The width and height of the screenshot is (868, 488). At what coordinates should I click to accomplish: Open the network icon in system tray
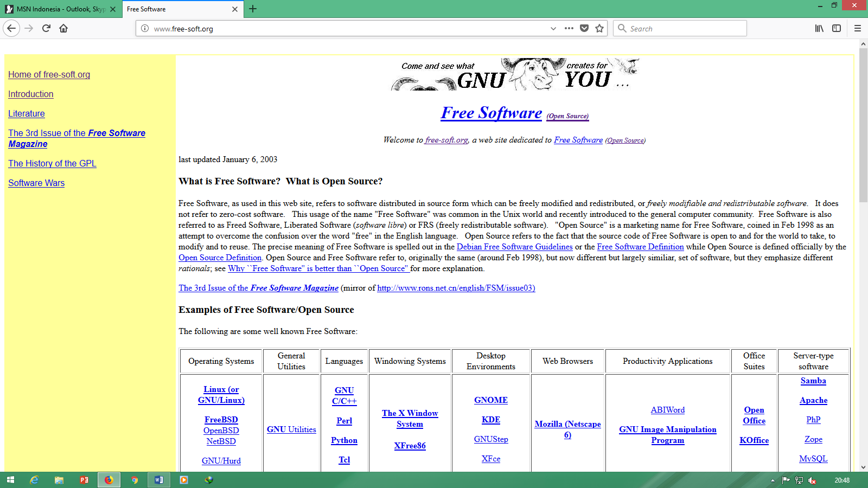(x=799, y=480)
